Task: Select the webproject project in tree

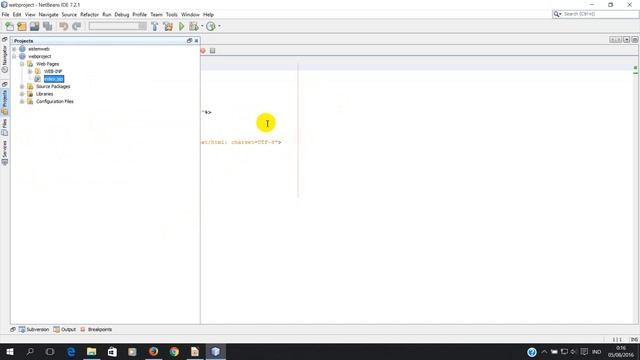Action: 40,56
